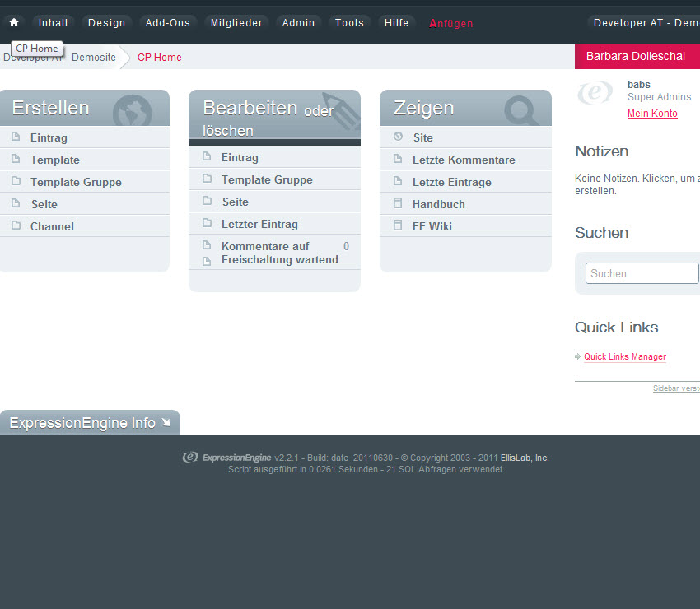
Task: Click the arrow icon before Quick Links Manager
Action: 577,356
